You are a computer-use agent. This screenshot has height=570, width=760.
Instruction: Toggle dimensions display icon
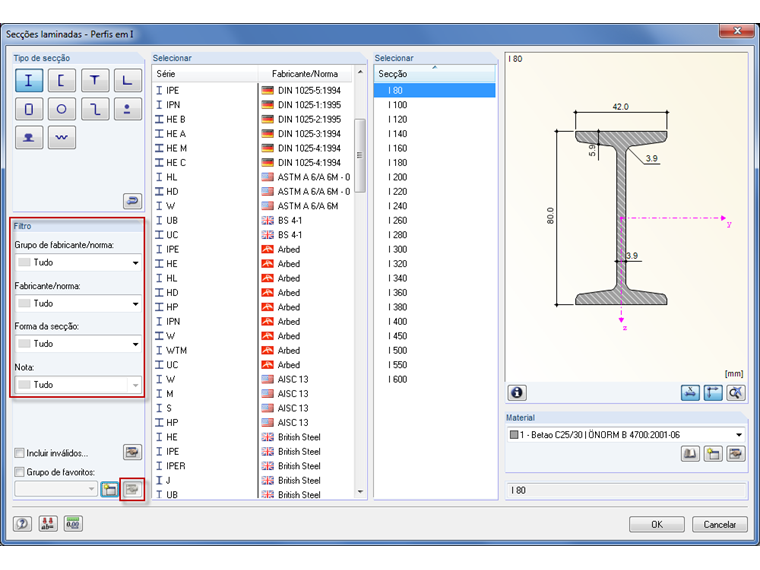[x=713, y=392]
